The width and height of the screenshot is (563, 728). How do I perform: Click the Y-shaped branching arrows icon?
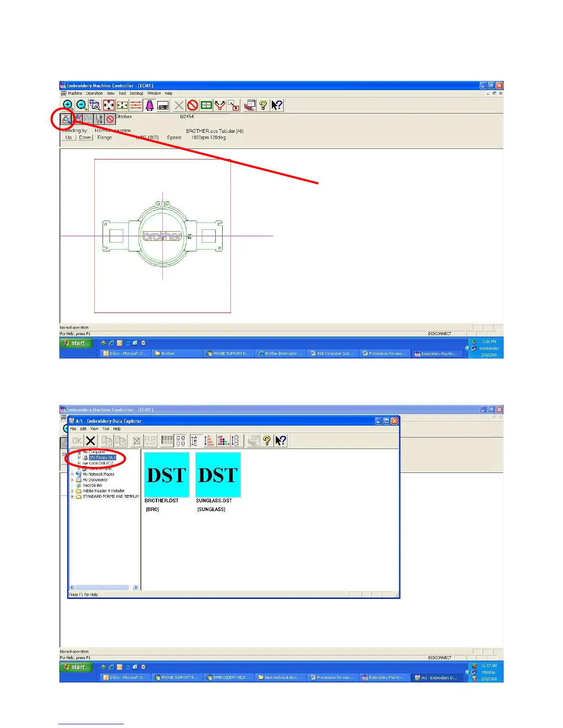click(x=220, y=105)
